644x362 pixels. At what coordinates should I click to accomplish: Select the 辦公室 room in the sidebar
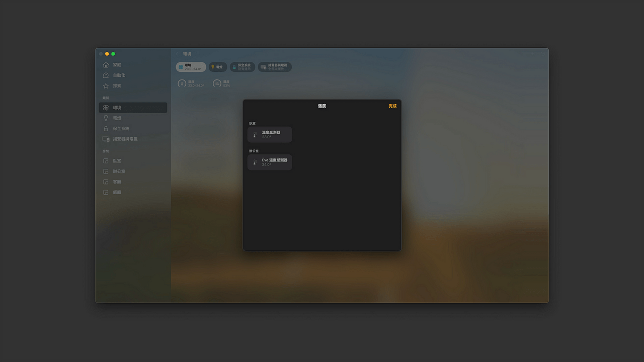tap(133, 171)
